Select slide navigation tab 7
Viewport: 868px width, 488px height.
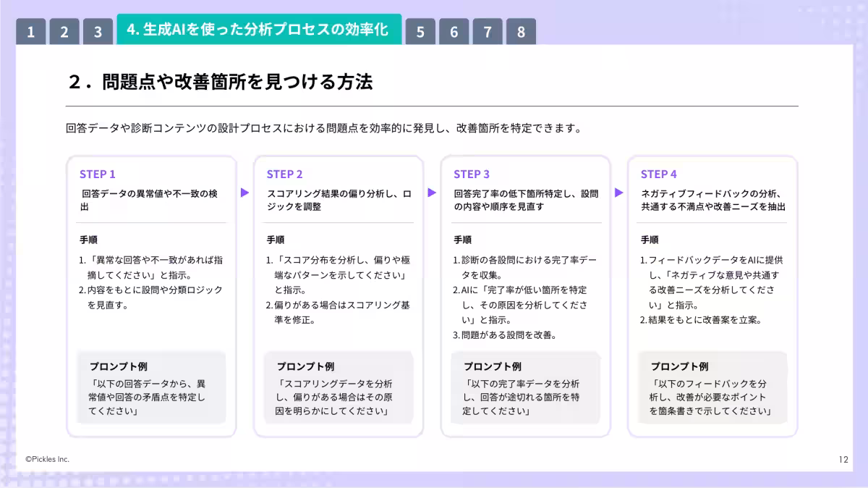tap(488, 30)
